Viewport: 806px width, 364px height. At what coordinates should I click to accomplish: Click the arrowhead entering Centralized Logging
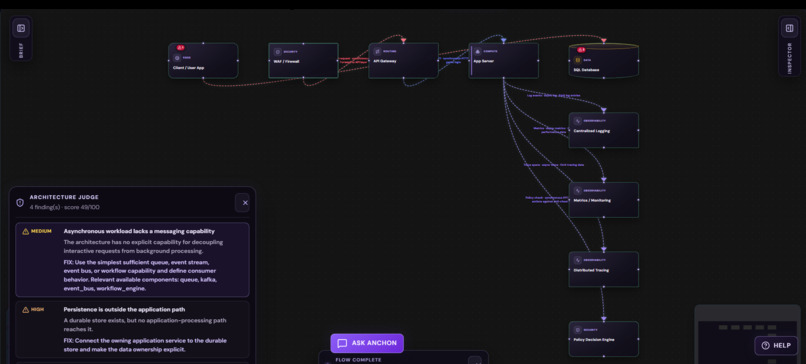(x=604, y=110)
